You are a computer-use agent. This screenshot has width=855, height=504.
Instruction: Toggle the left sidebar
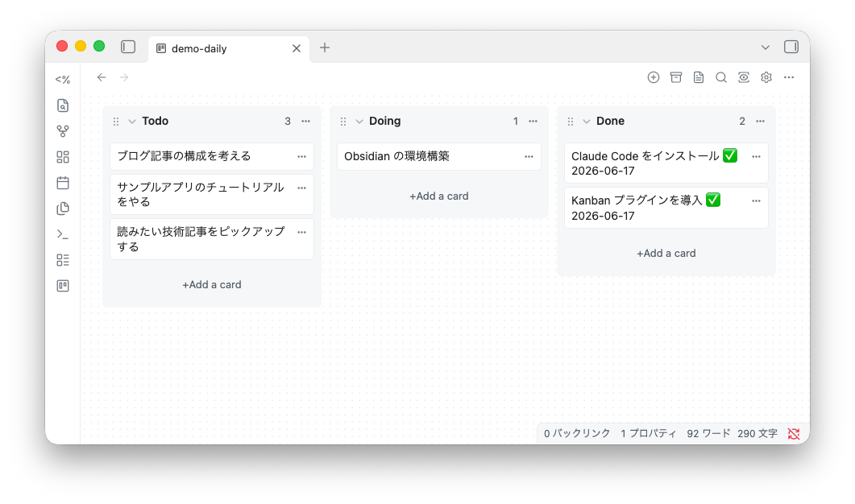point(128,47)
